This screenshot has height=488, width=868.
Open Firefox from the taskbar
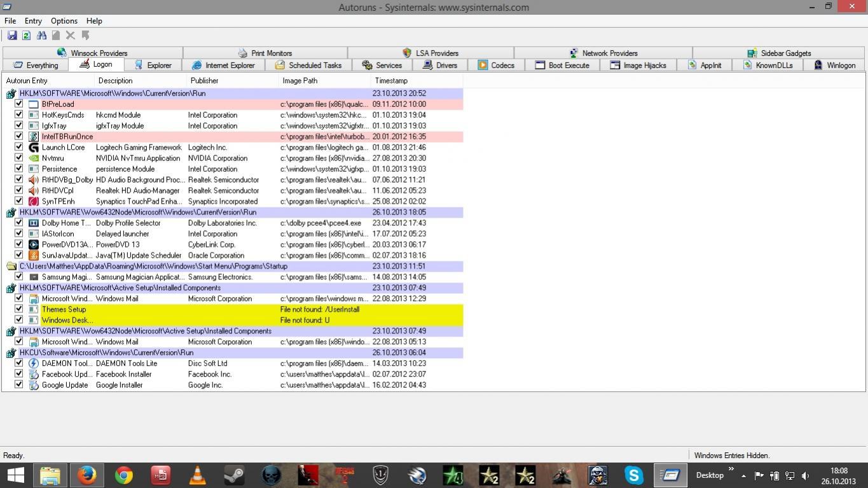coord(86,475)
